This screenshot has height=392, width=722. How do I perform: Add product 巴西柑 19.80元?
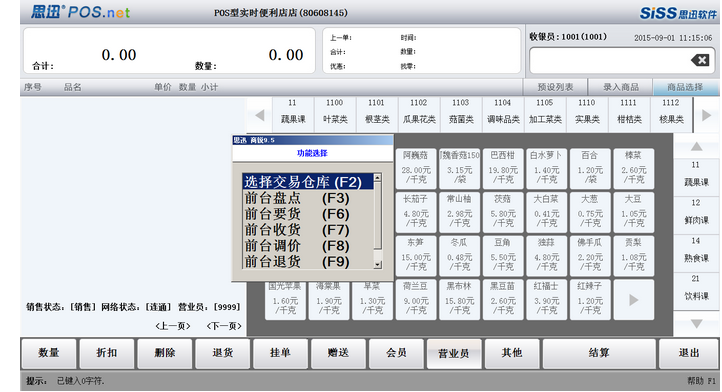[503, 169]
